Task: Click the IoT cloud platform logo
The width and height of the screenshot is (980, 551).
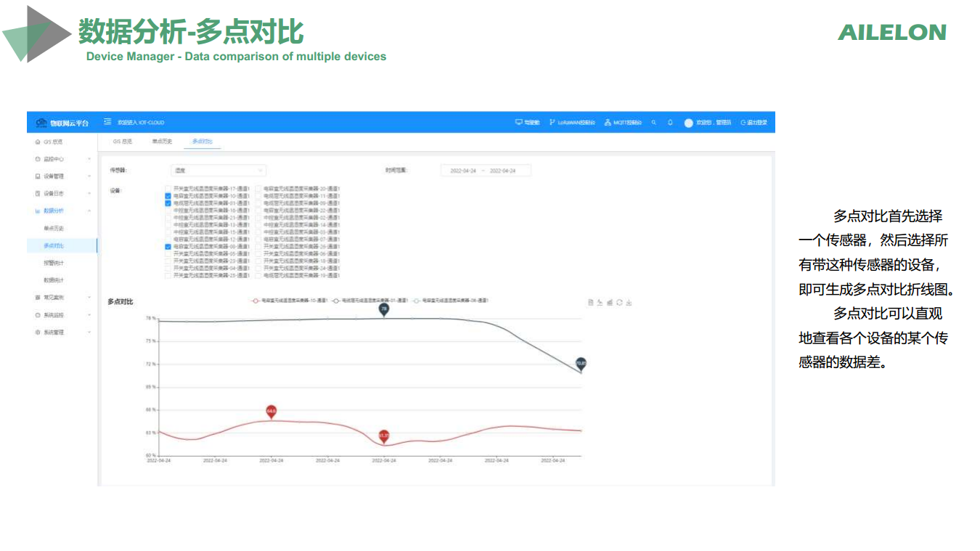Action: (x=61, y=123)
